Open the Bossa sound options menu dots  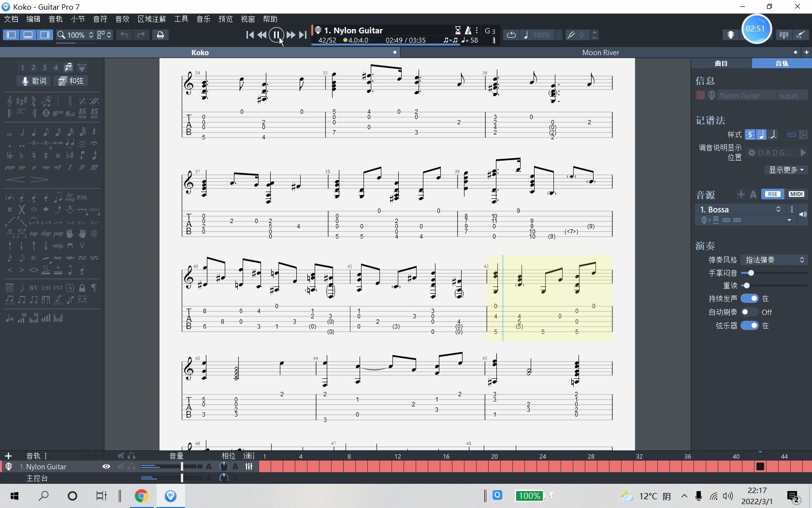(792, 209)
